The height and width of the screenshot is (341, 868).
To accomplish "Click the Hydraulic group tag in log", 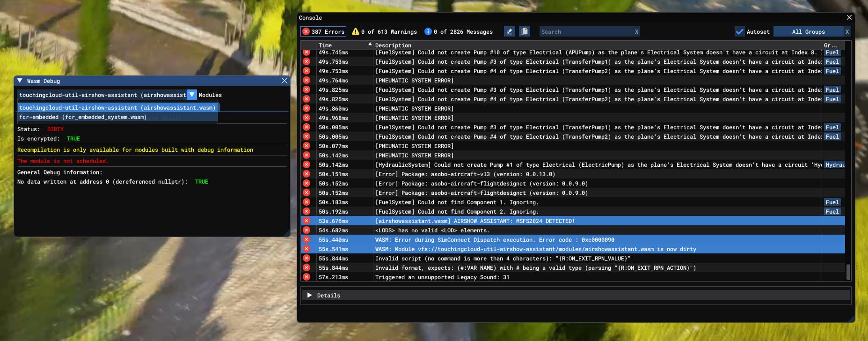I will [834, 165].
